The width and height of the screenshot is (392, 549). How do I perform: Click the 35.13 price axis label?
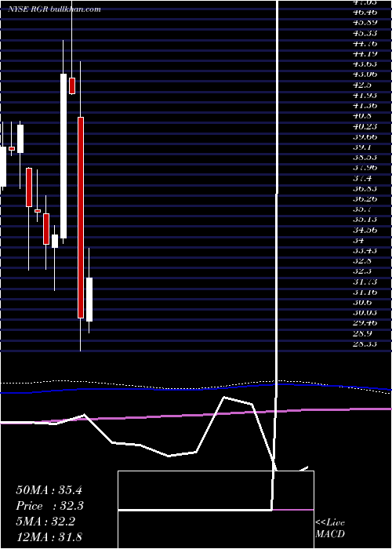pos(366,220)
